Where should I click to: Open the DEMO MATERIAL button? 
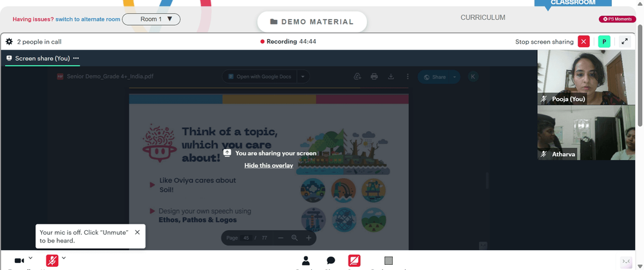pyautogui.click(x=312, y=22)
